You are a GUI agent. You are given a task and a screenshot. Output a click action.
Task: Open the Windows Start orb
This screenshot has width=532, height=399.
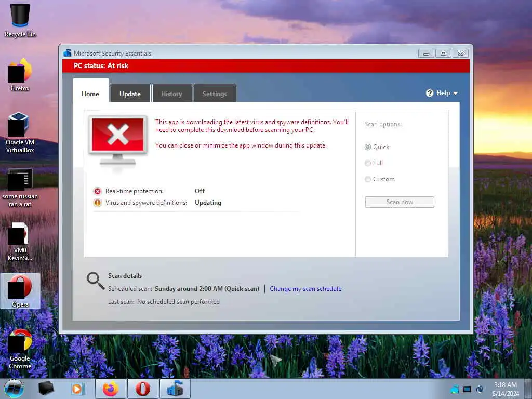click(x=14, y=389)
